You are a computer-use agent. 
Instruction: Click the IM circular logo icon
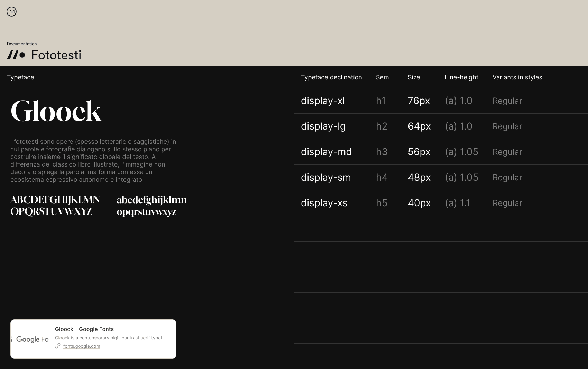[x=11, y=12]
